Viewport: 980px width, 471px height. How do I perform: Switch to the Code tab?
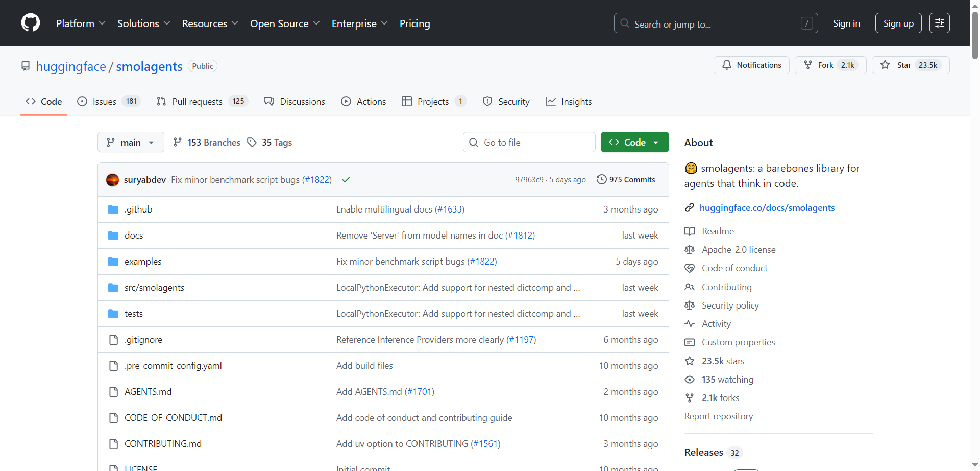(x=44, y=101)
